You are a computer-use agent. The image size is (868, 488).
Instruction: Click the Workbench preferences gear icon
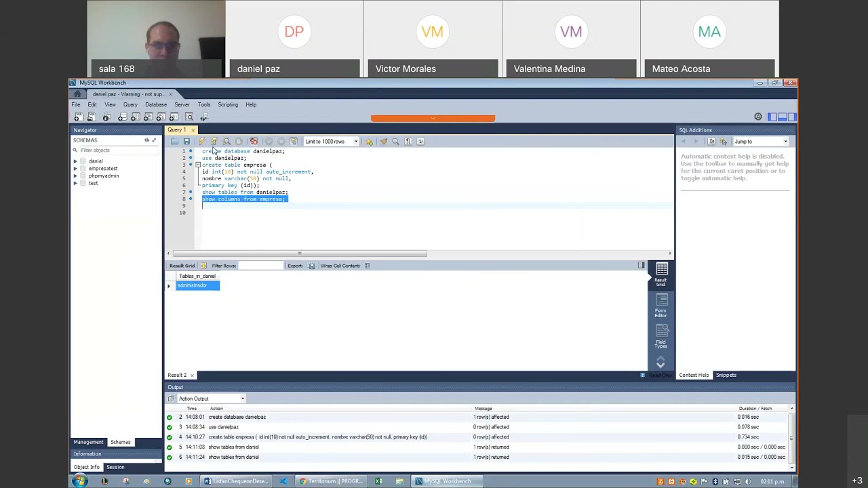pos(758,117)
